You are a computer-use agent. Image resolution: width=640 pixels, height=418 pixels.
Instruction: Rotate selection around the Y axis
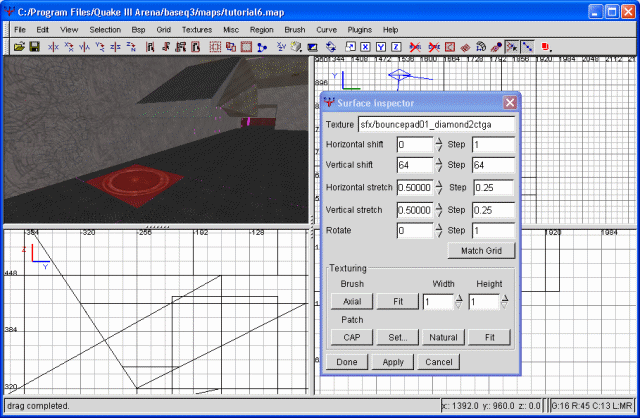pos(100,47)
